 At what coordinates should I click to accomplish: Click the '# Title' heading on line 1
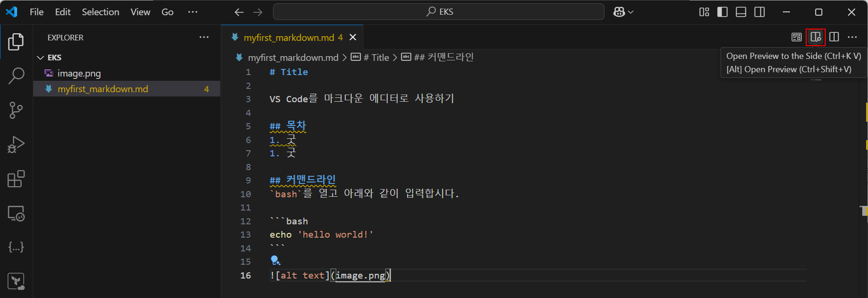click(x=289, y=72)
